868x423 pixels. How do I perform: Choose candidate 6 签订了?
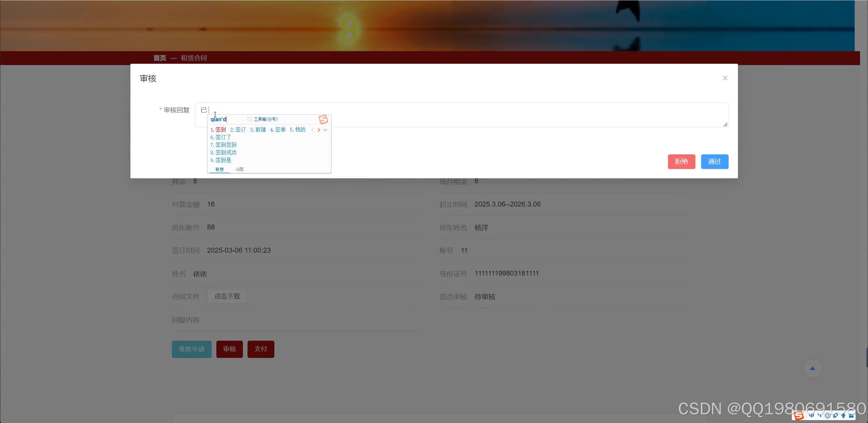(x=221, y=137)
